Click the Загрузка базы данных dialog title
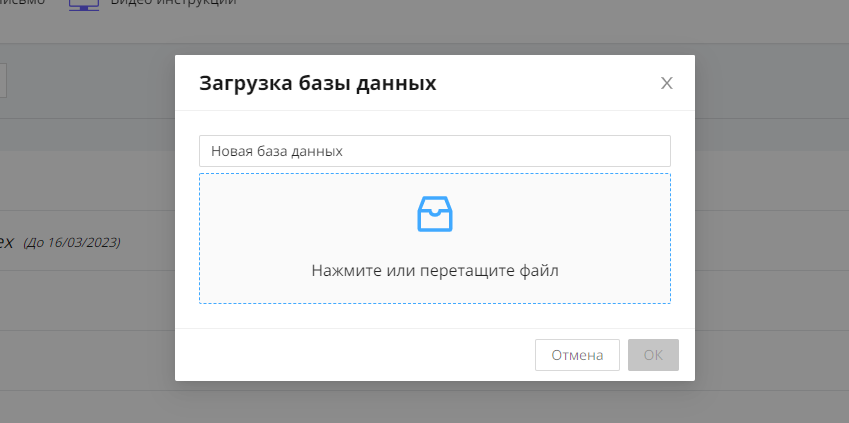Image resolution: width=849 pixels, height=423 pixels. pos(318,83)
